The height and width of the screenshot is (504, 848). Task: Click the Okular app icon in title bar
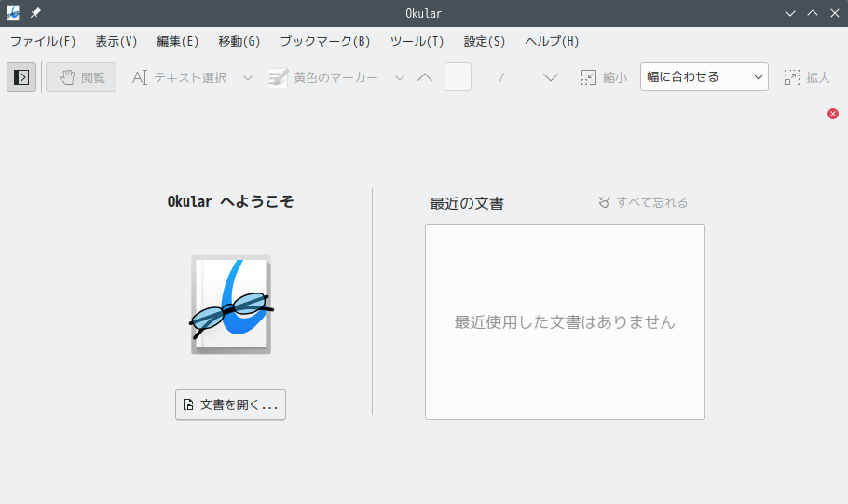[13, 13]
